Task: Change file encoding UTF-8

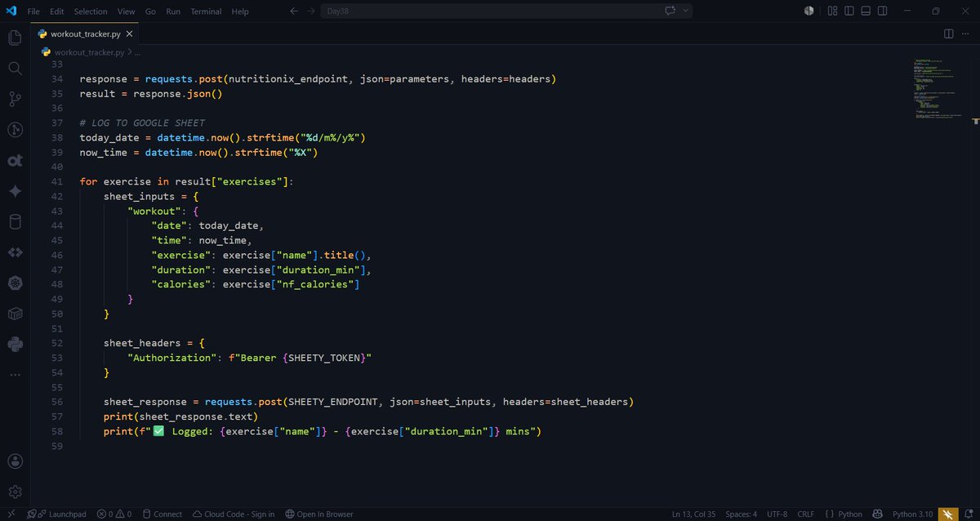Action: 777,514
